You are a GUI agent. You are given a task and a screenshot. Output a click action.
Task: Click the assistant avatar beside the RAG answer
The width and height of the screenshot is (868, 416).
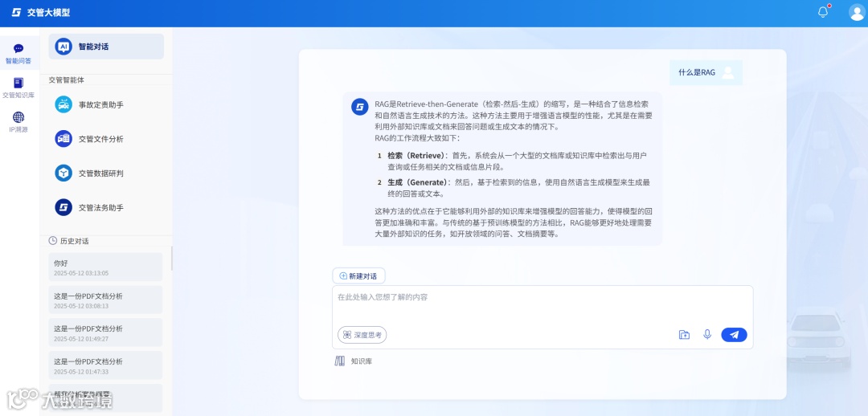360,107
